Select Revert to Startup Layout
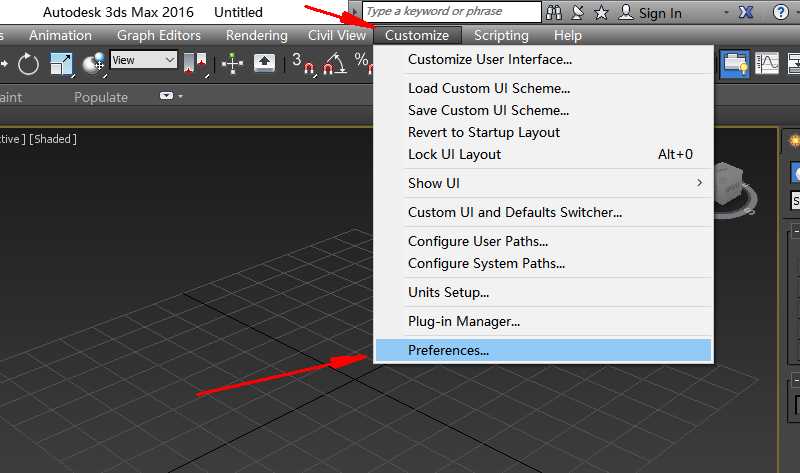800x473 pixels. pos(544,132)
